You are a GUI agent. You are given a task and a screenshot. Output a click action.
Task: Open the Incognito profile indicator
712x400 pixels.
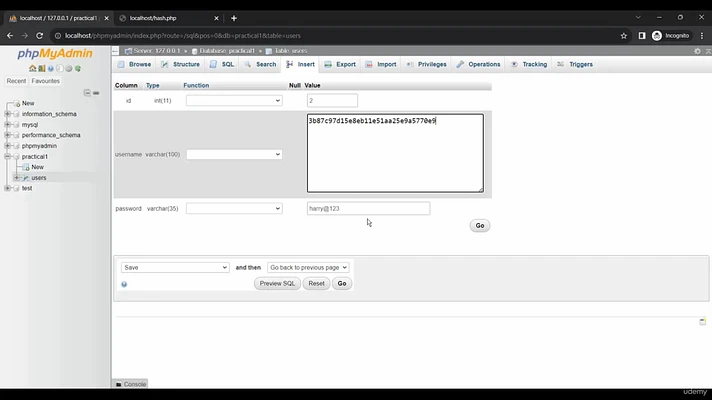[x=670, y=35]
